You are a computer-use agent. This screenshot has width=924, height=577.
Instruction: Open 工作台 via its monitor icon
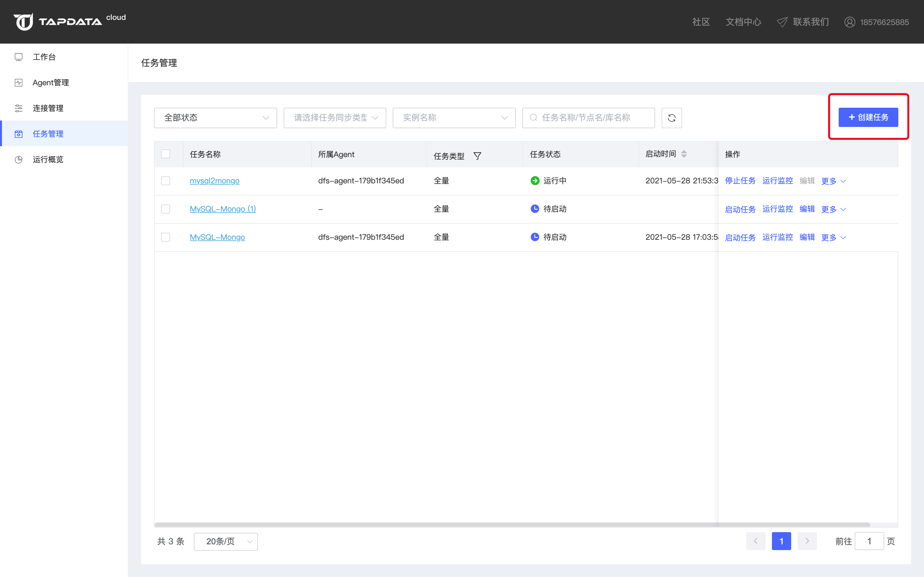tap(19, 57)
